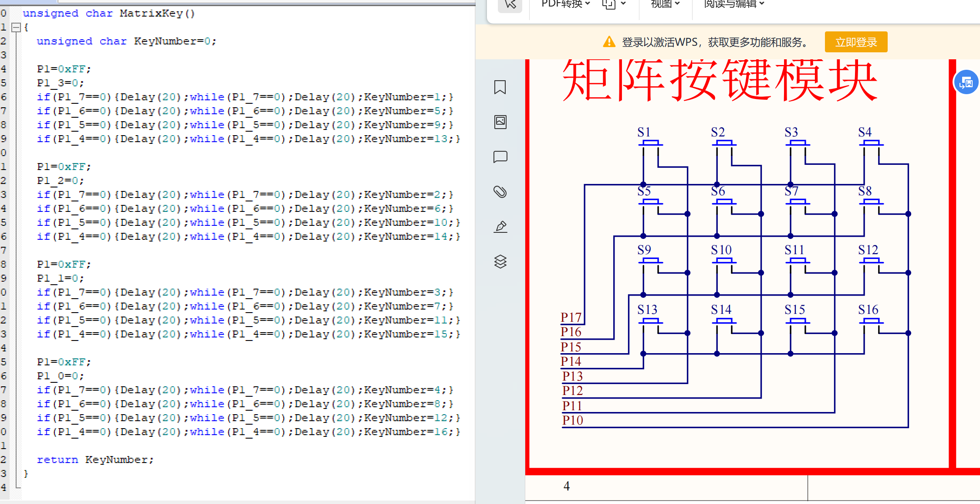Click the code line ending KeyNumber=13;
This screenshot has width=980, height=504.
click(x=249, y=139)
